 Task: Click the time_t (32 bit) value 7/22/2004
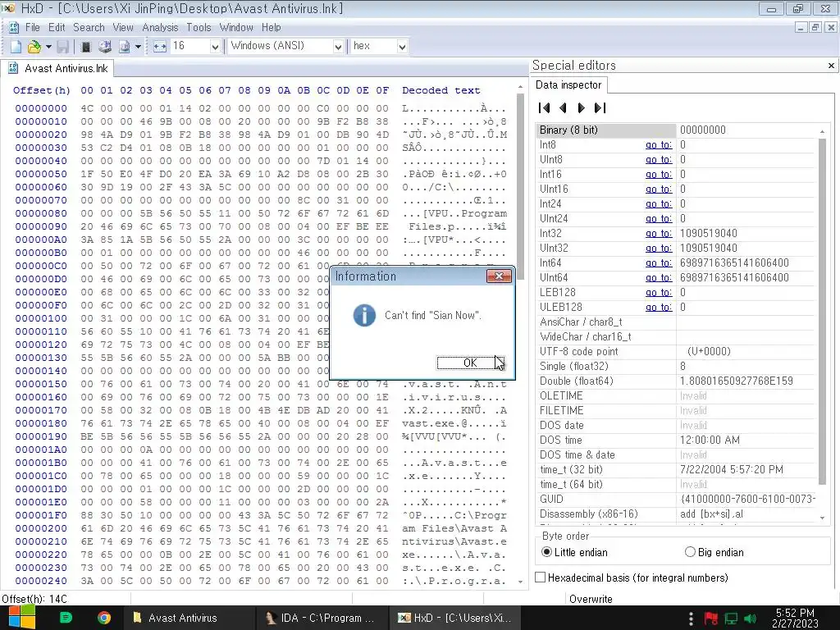coord(732,470)
